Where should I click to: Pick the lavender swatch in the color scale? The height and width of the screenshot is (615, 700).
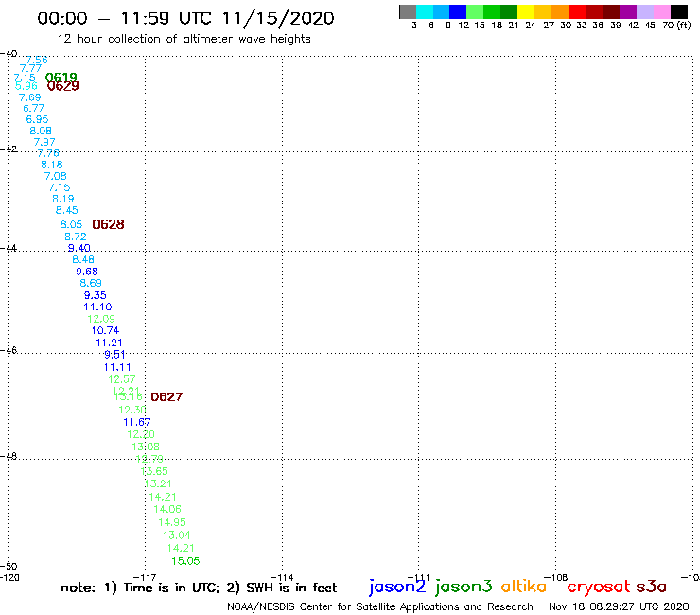point(644,11)
